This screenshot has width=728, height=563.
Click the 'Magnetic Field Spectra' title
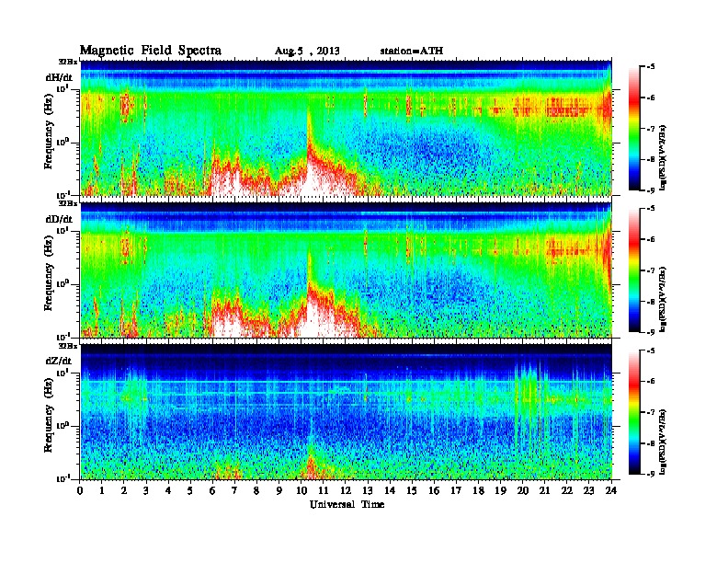pyautogui.click(x=151, y=51)
